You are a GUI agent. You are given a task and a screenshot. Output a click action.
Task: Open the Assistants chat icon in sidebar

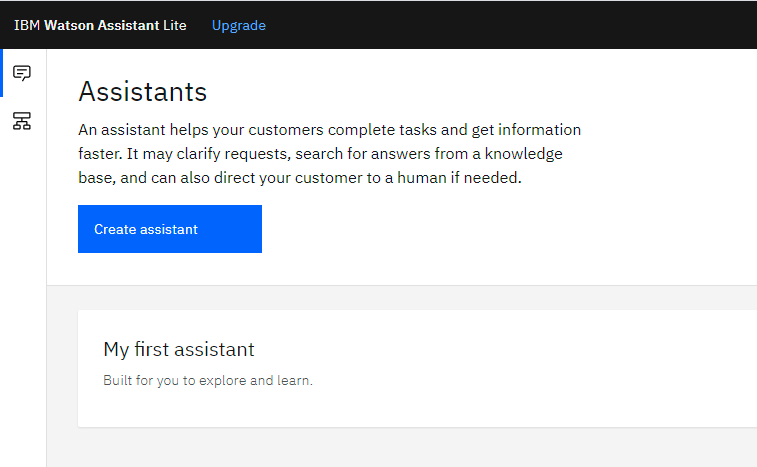(x=22, y=73)
